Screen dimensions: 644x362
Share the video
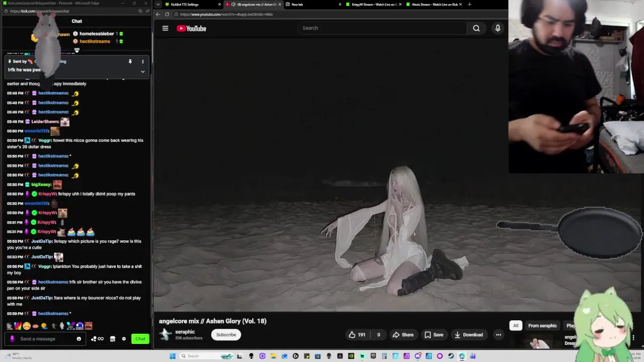(x=403, y=335)
